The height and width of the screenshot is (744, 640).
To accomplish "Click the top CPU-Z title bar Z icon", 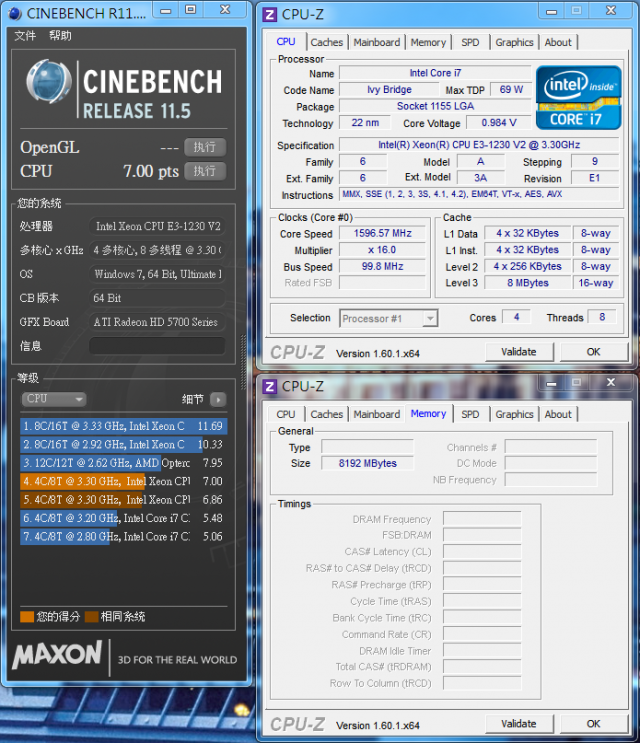I will [269, 15].
